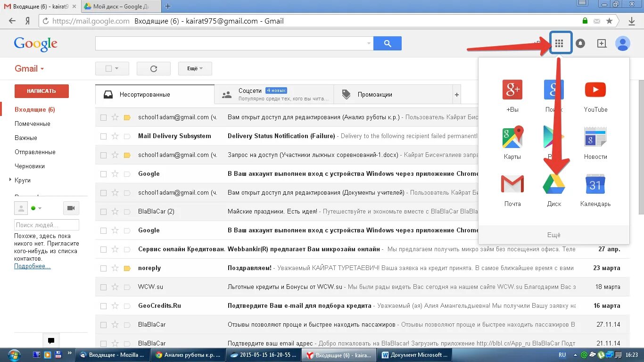The image size is (644, 362).
Task: Select the BlaBlaCar (2) email checkbox
Action: (x=103, y=212)
